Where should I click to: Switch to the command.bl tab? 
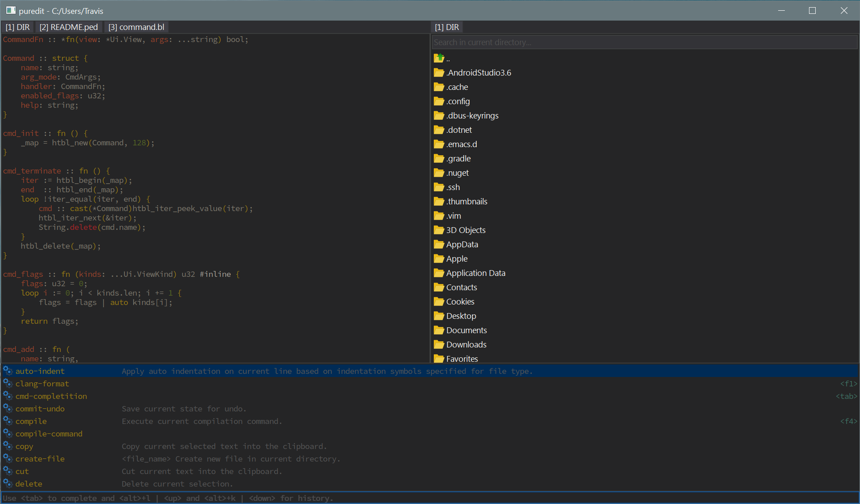pos(136,27)
